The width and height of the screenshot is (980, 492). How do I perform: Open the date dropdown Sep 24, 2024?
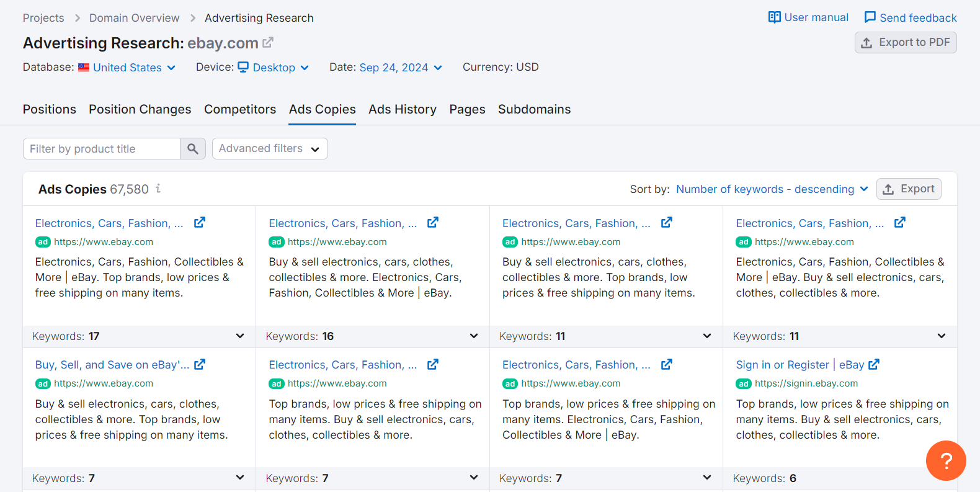point(401,68)
